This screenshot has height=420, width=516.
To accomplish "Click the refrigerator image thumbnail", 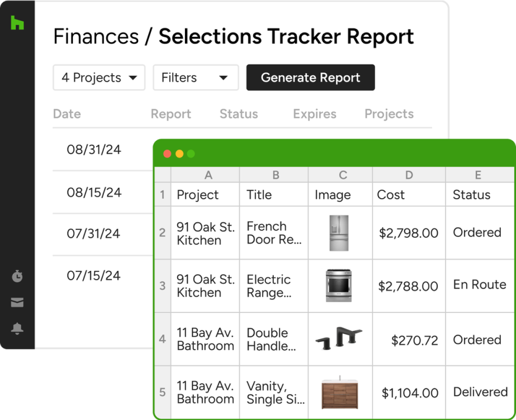I will pos(339,233).
